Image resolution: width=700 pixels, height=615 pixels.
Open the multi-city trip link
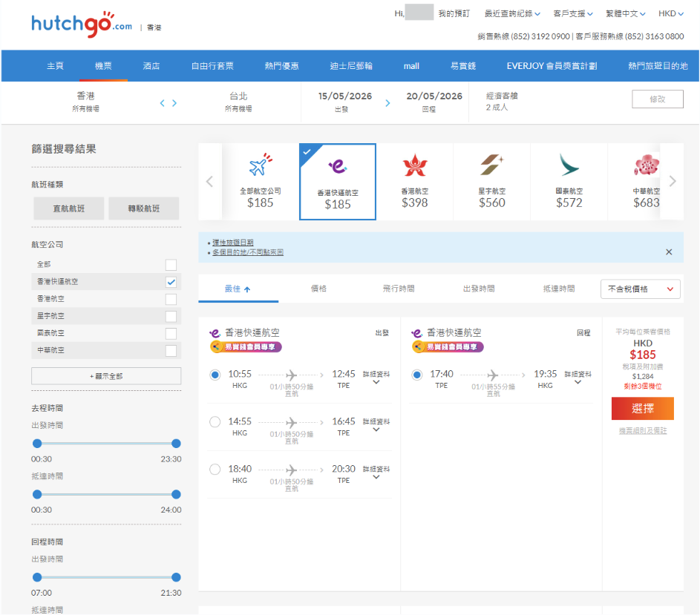pos(248,252)
